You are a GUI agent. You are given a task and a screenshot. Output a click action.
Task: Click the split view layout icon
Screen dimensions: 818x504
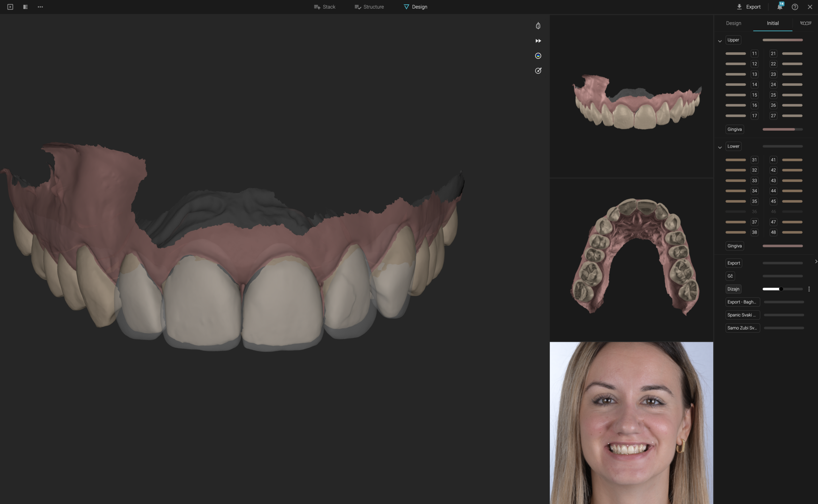click(25, 7)
